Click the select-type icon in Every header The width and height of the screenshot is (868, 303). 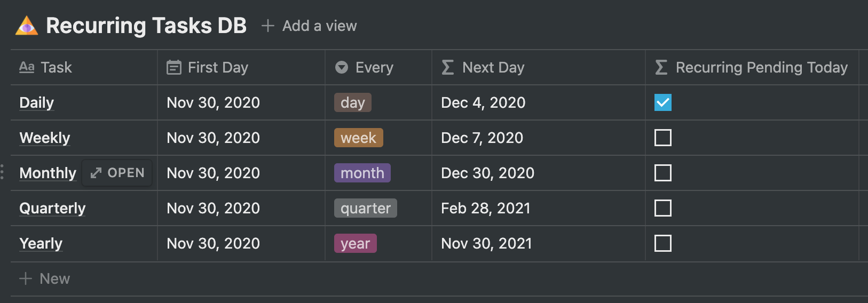pos(342,67)
